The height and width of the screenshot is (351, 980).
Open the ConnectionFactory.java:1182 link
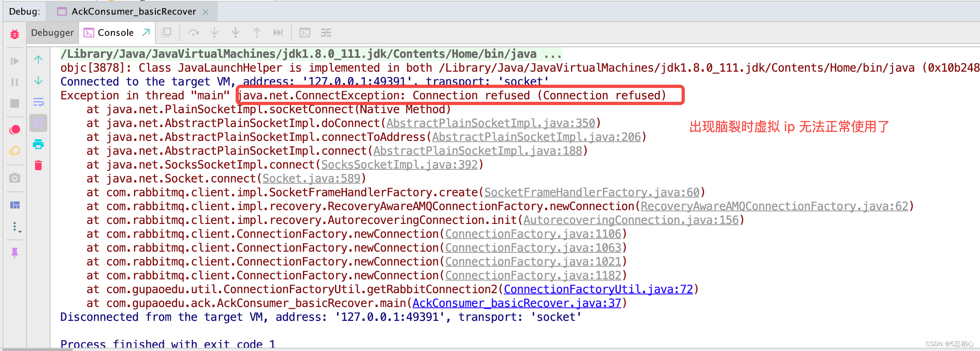coord(533,275)
